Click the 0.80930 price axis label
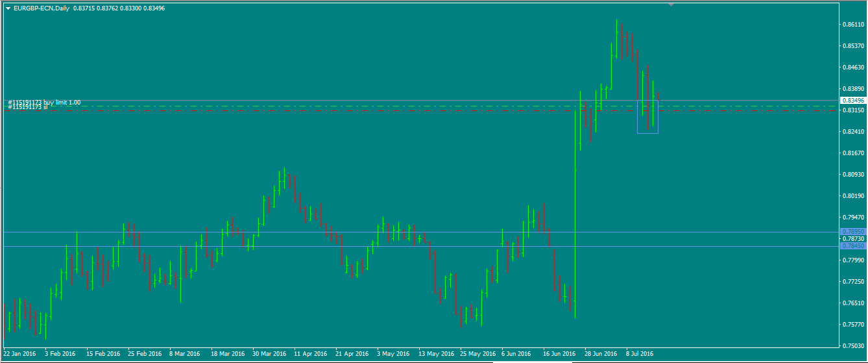Image resolution: width=868 pixels, height=363 pixels. click(x=853, y=175)
